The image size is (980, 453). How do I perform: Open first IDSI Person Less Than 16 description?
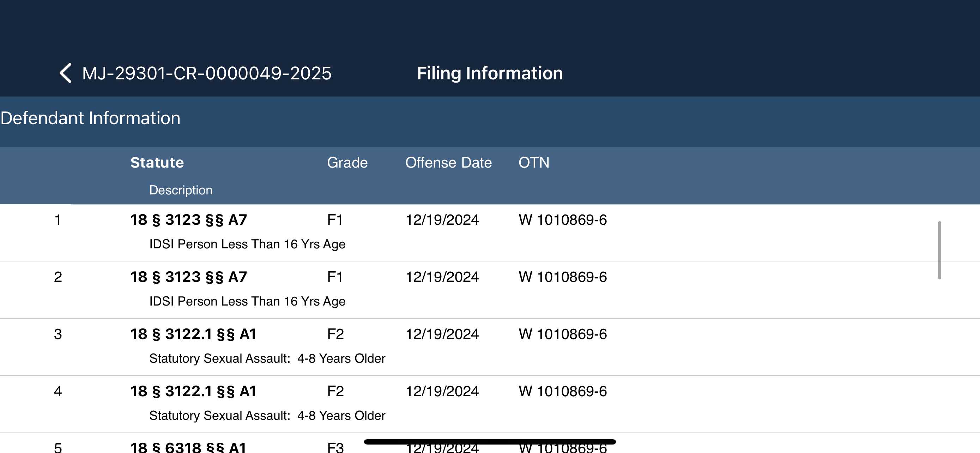pos(247,244)
